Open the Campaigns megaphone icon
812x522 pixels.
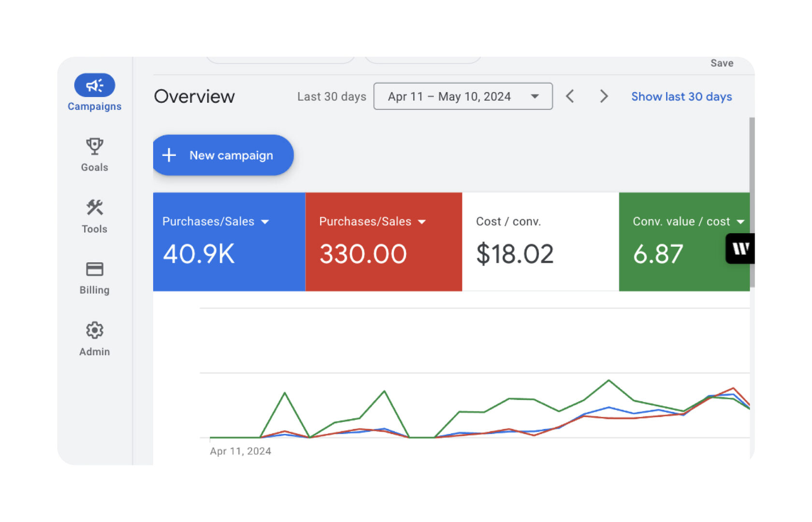(95, 85)
